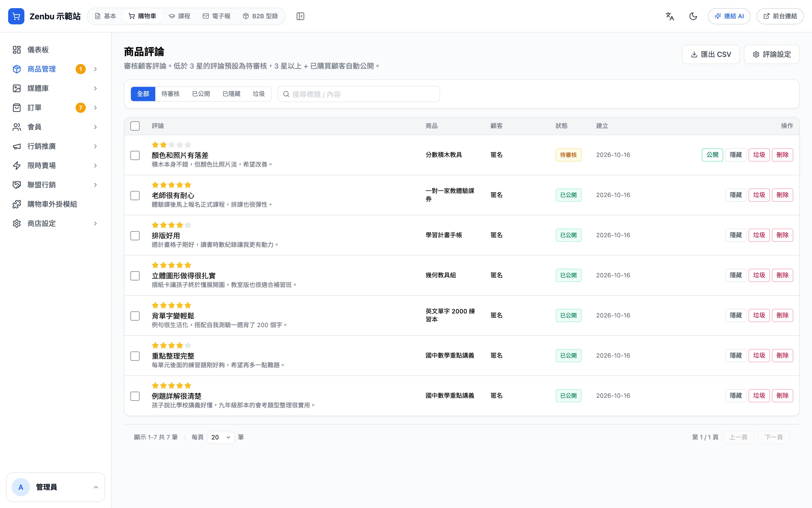Viewport: 812px width, 508px height.
Task: Open the per-page 20 rows dropdown
Action: point(221,437)
